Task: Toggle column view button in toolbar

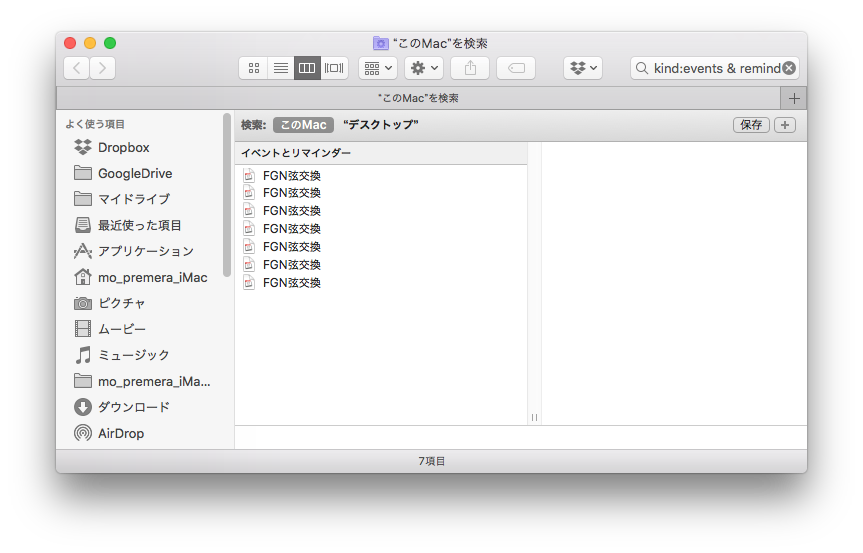Action: click(x=307, y=68)
